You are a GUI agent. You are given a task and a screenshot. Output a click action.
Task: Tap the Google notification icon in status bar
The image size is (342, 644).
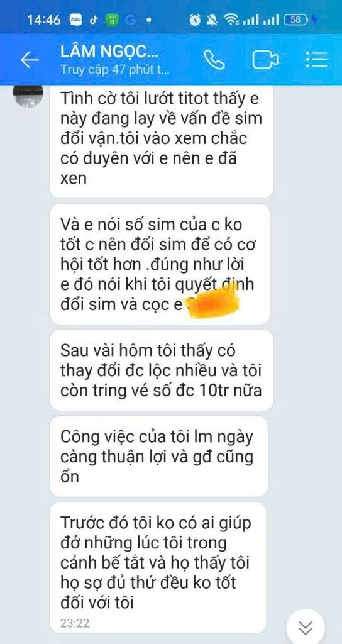(x=131, y=19)
